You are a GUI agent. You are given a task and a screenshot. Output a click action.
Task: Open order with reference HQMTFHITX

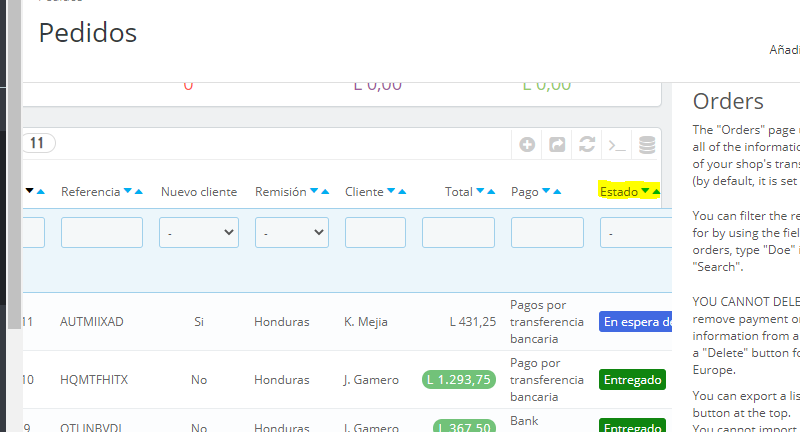pyautogui.click(x=94, y=380)
